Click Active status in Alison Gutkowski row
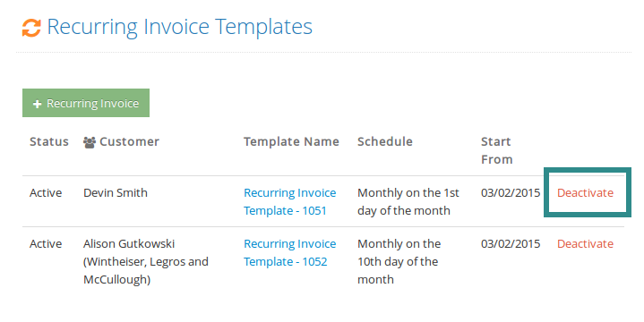This screenshot has width=644, height=322. tap(46, 243)
